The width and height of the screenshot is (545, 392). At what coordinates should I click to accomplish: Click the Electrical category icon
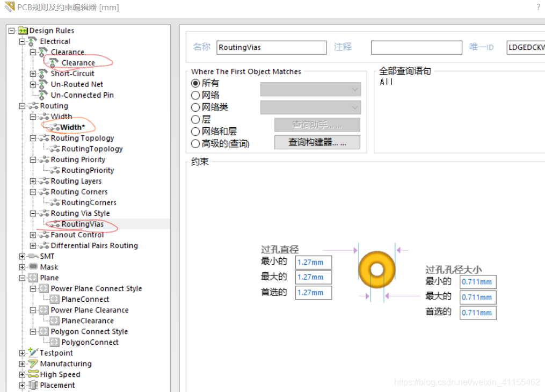coord(33,41)
